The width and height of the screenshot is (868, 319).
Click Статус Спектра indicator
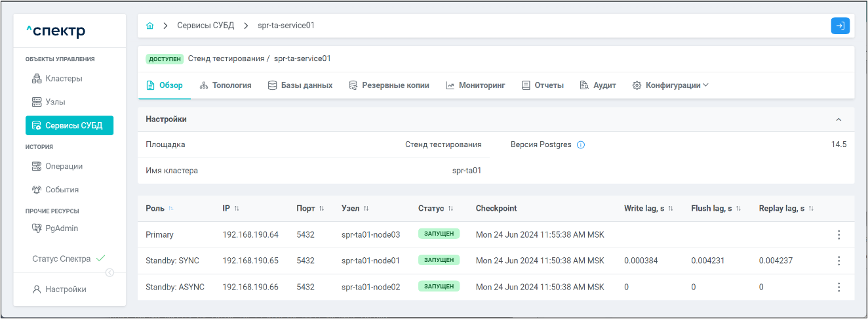click(x=68, y=259)
